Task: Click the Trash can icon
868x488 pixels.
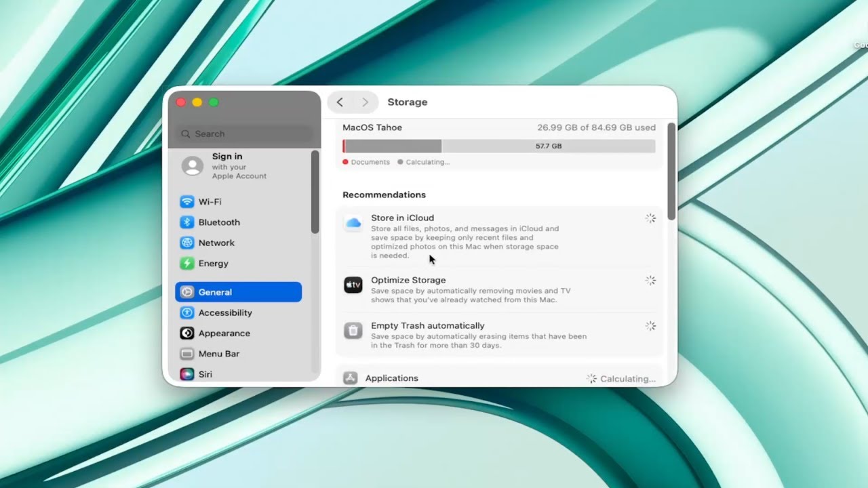Action: pos(353,330)
